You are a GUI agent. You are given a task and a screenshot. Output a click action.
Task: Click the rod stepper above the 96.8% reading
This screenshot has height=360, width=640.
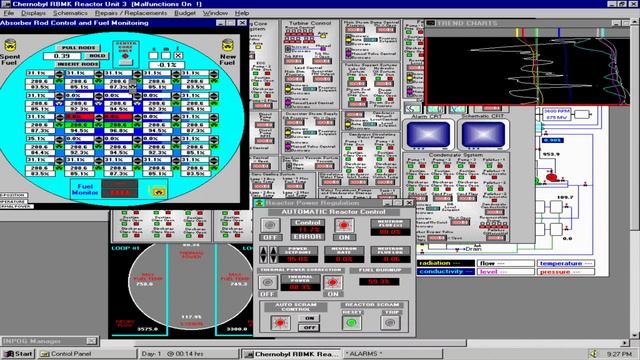pos(138,118)
